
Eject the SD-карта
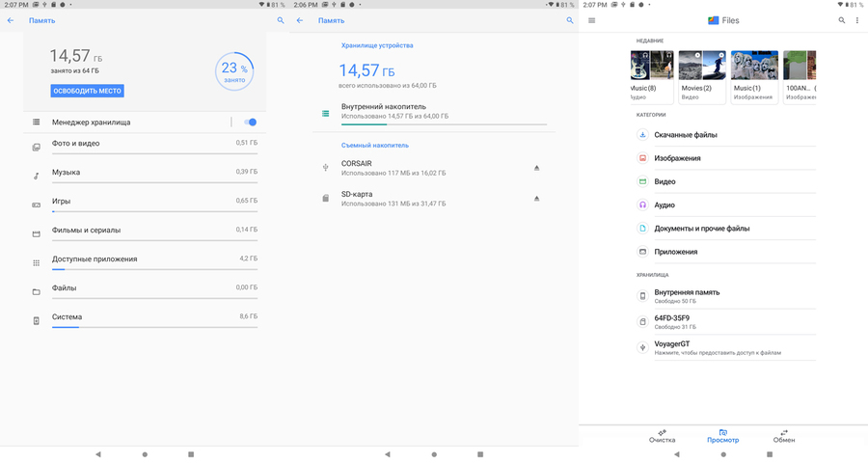pos(536,199)
